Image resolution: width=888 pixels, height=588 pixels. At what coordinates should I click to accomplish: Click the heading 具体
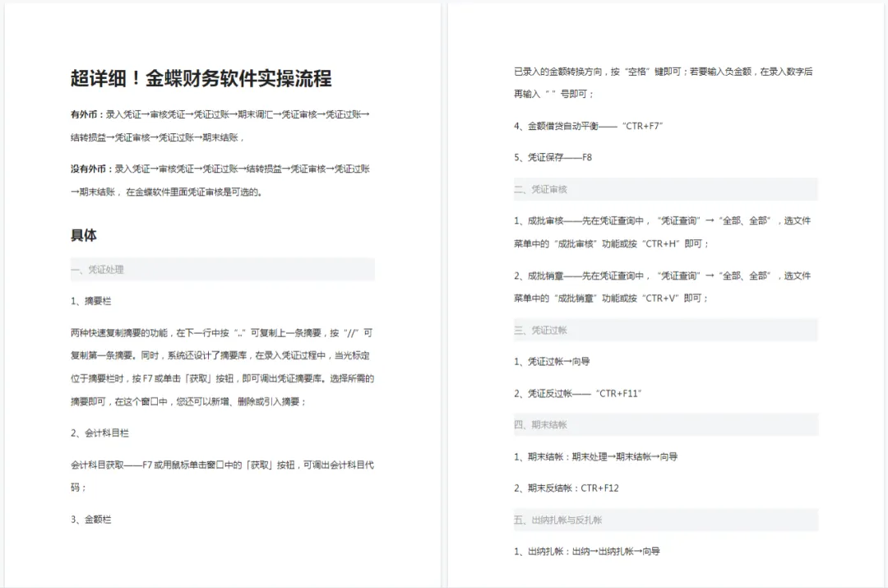pyautogui.click(x=84, y=235)
